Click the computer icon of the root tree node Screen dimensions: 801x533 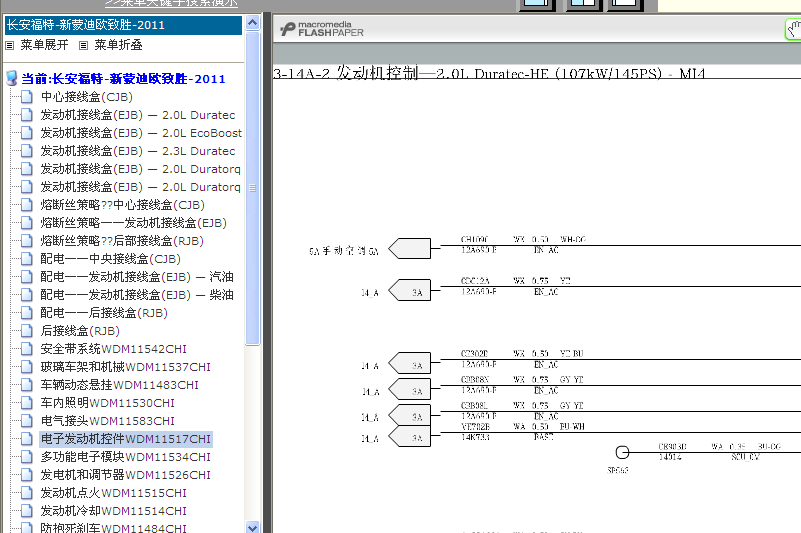[12, 79]
